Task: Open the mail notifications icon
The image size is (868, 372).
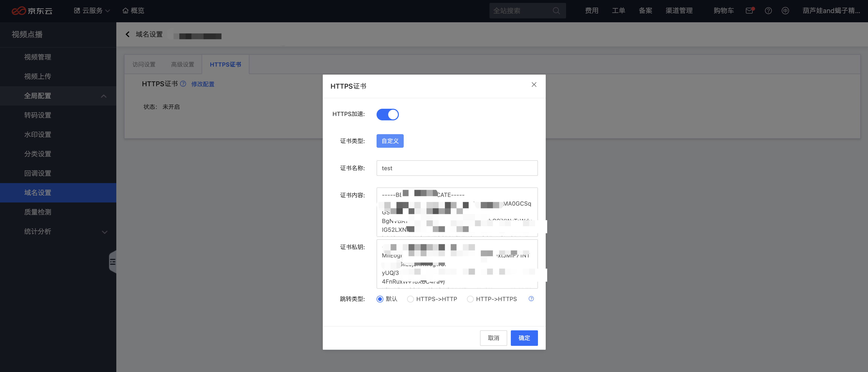Action: 750,11
